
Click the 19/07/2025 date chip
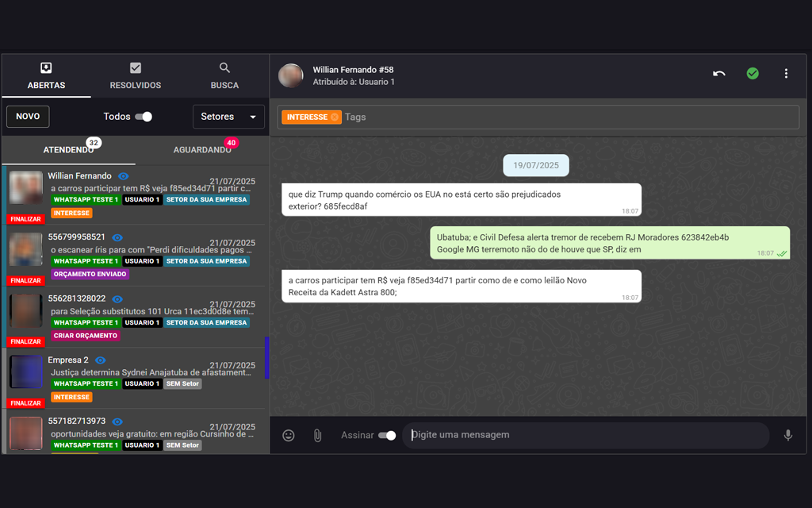[x=536, y=165]
